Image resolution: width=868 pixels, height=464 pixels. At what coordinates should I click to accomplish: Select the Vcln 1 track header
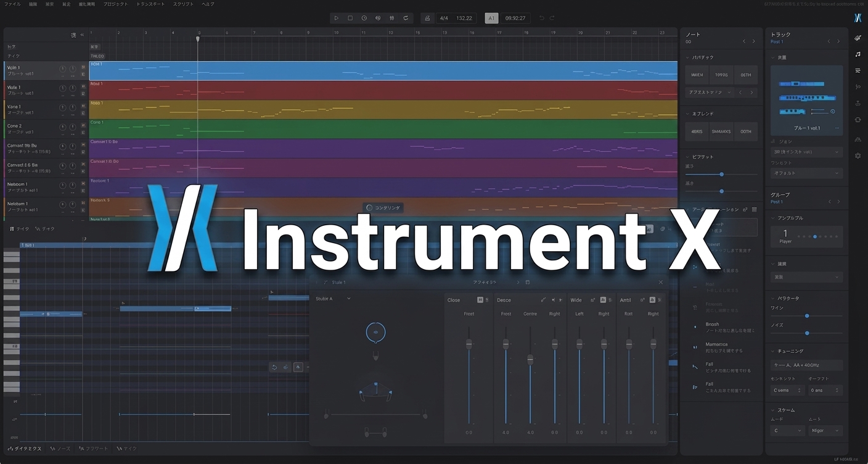[x=46, y=70]
